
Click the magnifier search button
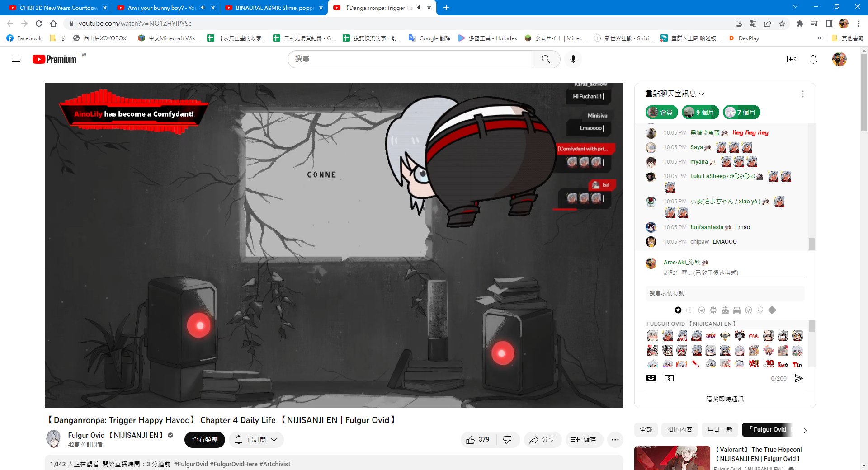coord(546,59)
